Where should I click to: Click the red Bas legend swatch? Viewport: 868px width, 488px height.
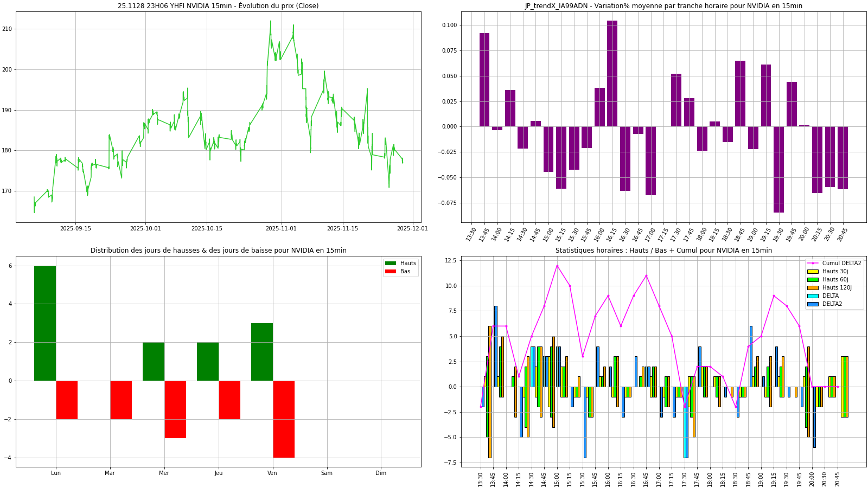391,272
